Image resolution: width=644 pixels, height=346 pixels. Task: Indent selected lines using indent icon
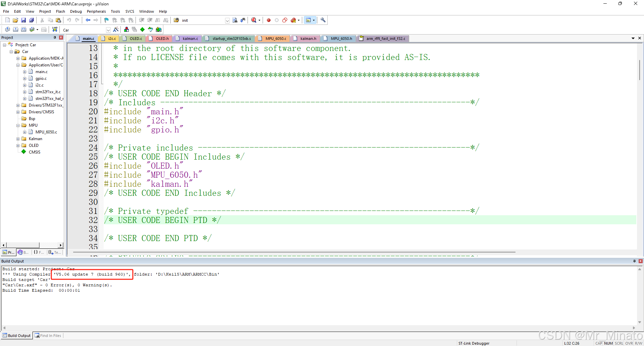point(142,20)
